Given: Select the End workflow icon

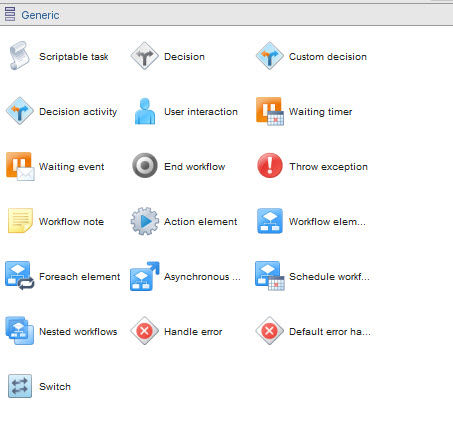Looking at the screenshot, I should [x=145, y=165].
